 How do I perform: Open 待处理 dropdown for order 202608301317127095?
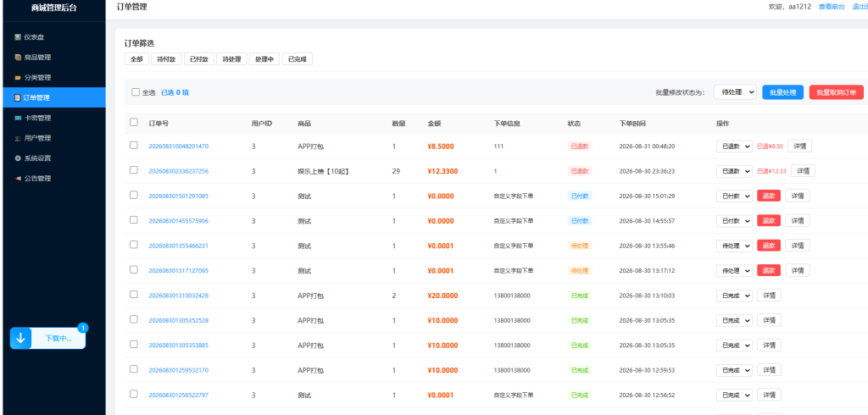734,270
